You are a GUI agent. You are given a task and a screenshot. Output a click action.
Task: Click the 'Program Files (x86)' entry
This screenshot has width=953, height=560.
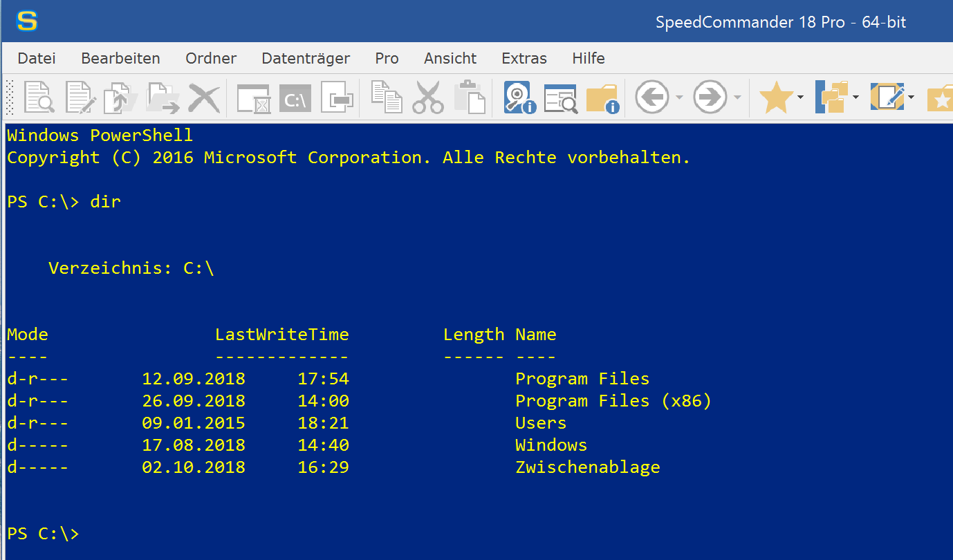tap(613, 401)
